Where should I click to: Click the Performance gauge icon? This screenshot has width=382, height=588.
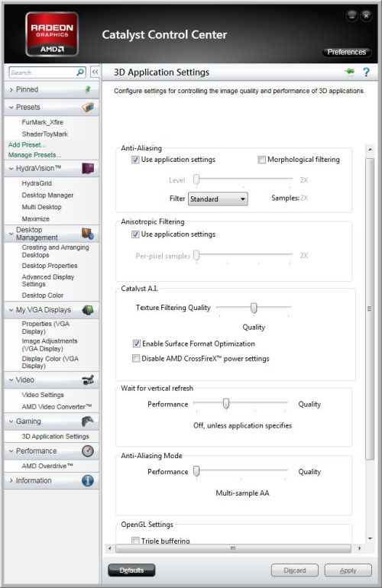point(88,451)
